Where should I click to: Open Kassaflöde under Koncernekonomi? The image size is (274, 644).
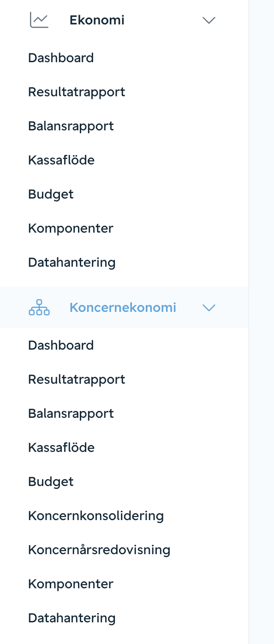[61, 448]
